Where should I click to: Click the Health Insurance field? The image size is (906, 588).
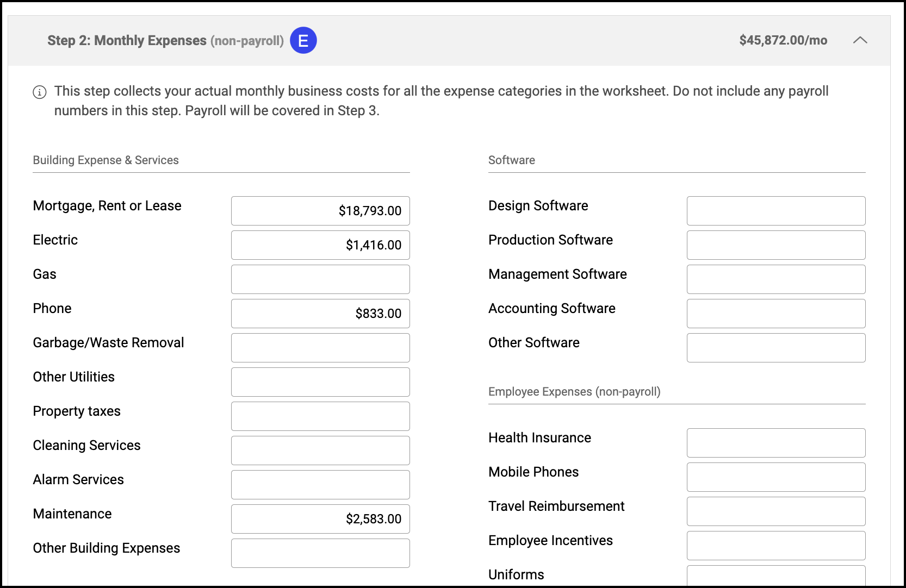[x=776, y=443]
